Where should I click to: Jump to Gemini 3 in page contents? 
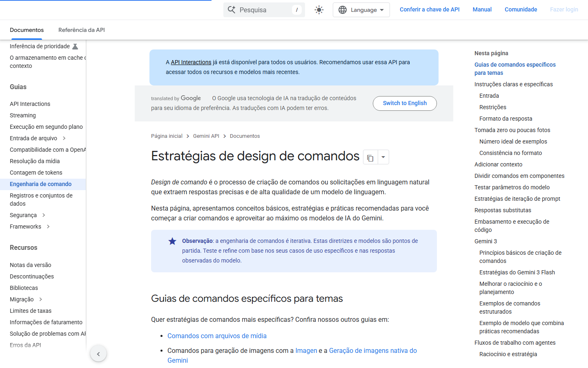[486, 241]
